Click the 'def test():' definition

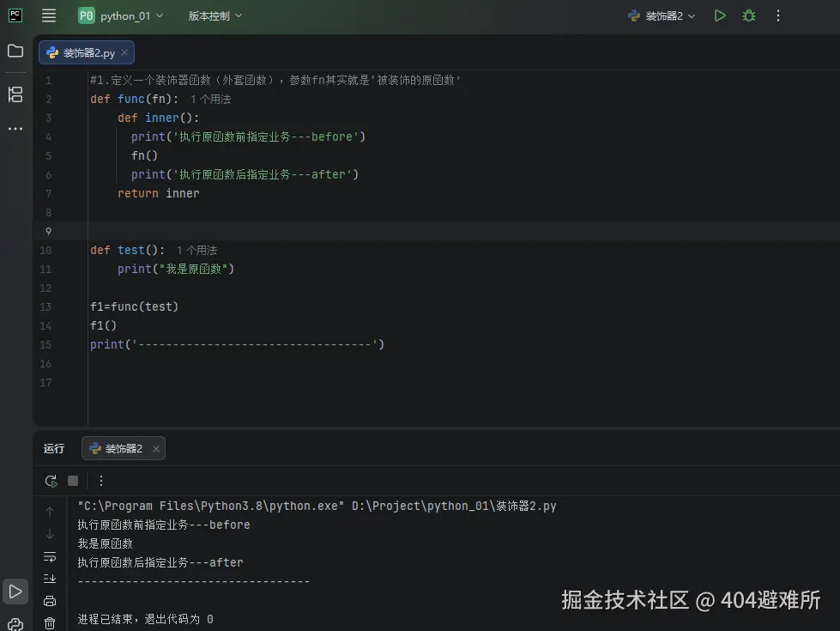click(x=128, y=251)
